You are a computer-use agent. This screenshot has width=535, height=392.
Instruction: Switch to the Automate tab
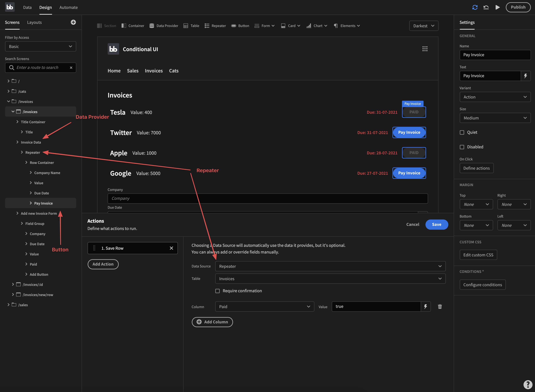[69, 7]
